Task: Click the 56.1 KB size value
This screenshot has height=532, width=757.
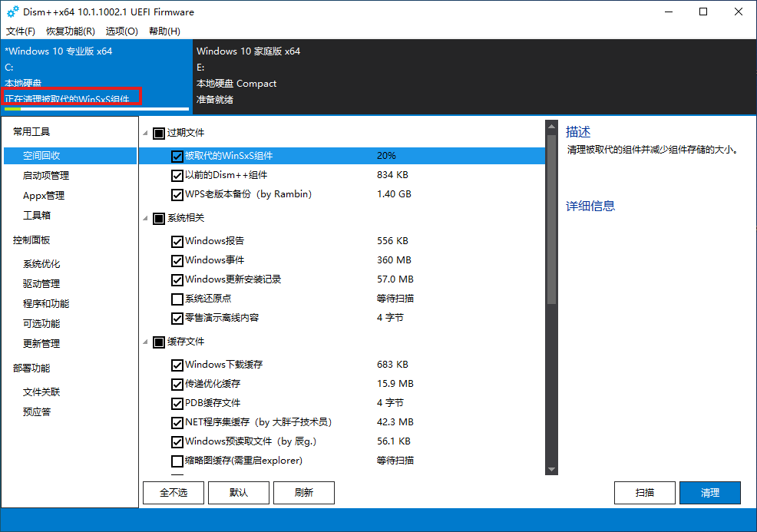Action: 393,441
